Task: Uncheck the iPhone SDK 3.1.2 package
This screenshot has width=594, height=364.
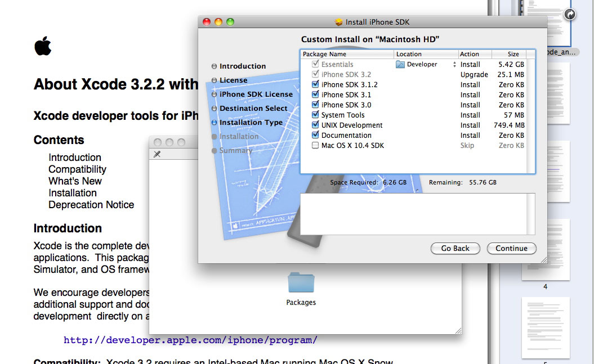Action: tap(315, 84)
